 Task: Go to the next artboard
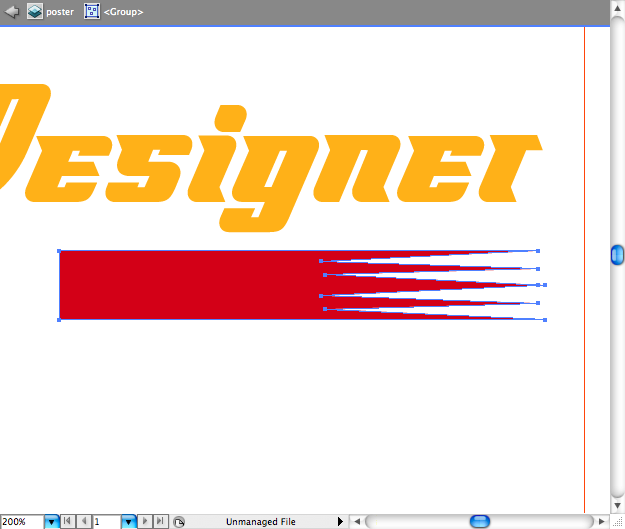[145, 521]
